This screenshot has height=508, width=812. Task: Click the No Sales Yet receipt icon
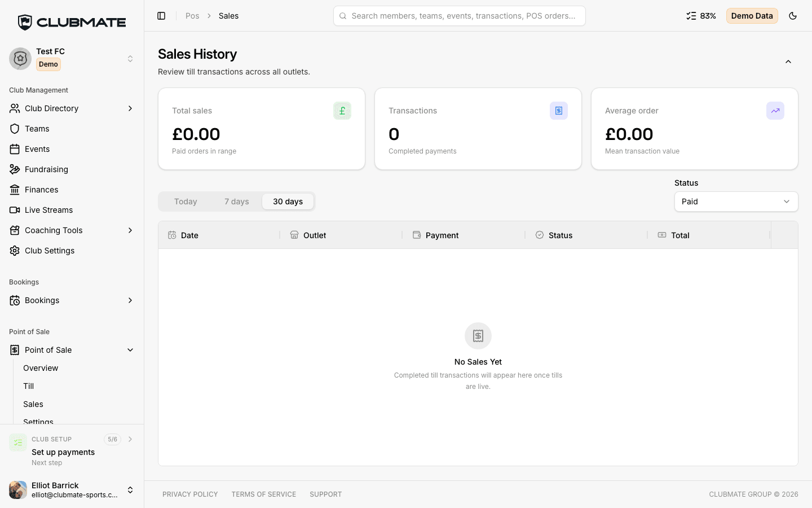478,336
